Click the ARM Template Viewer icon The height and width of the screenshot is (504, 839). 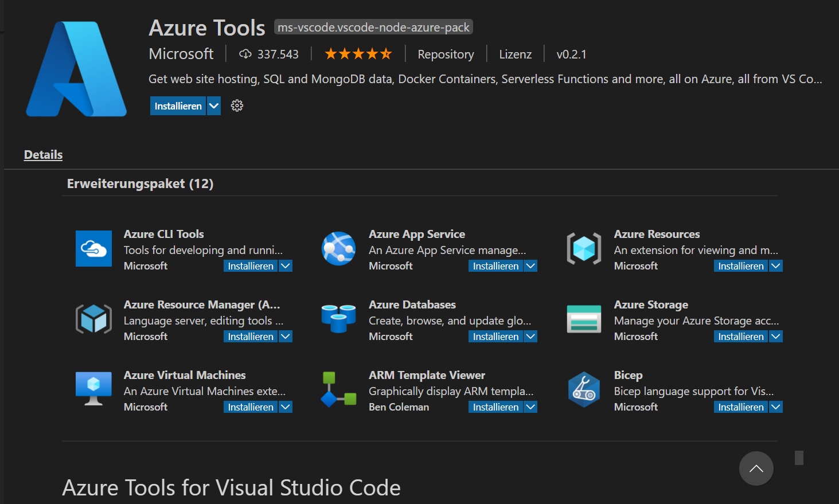point(338,389)
